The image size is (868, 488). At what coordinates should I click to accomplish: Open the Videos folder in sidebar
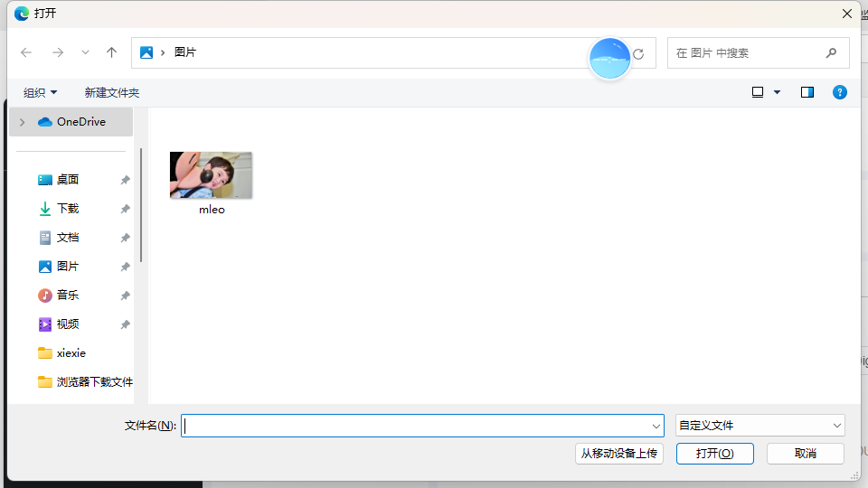(x=68, y=324)
